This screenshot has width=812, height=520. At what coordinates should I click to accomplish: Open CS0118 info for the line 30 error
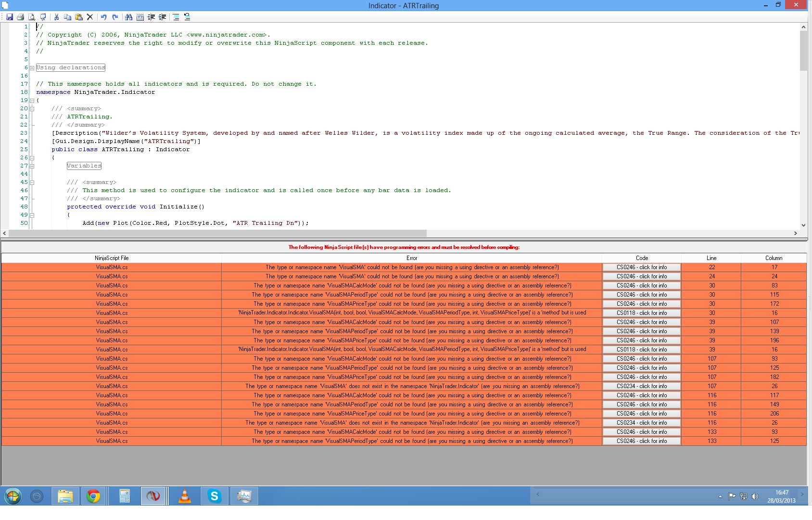(x=642, y=313)
